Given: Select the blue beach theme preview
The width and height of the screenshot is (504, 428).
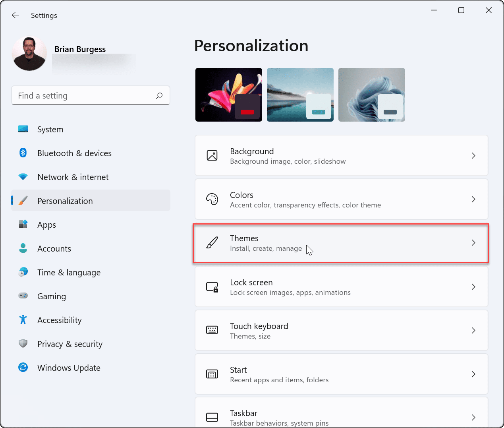Looking at the screenshot, I should (300, 95).
